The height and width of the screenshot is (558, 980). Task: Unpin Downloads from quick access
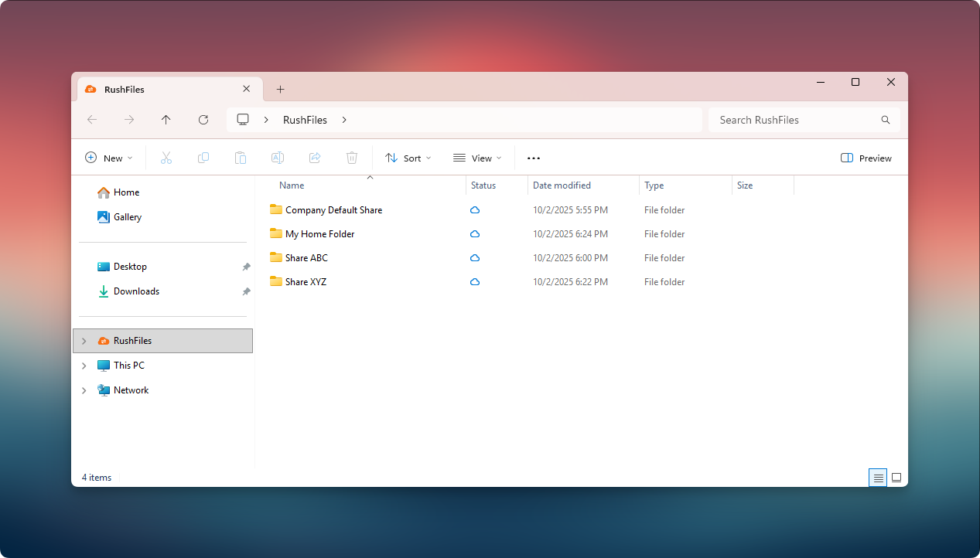click(246, 291)
